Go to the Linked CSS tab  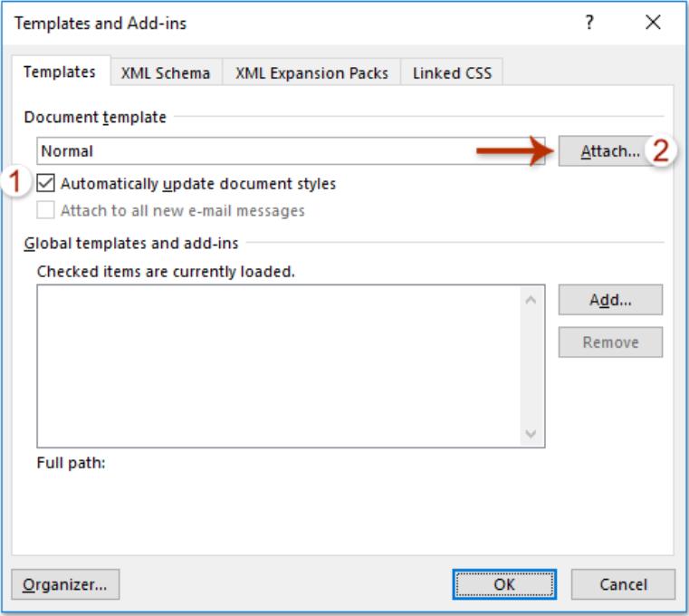[452, 74]
